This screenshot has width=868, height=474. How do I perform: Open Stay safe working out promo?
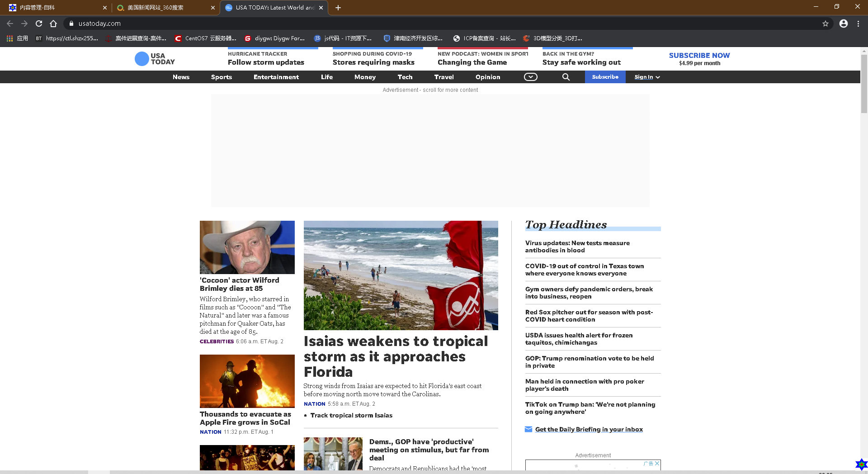coord(587,58)
